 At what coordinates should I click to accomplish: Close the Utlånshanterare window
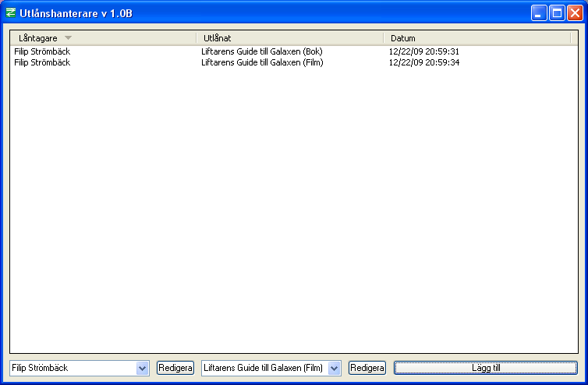[x=575, y=12]
